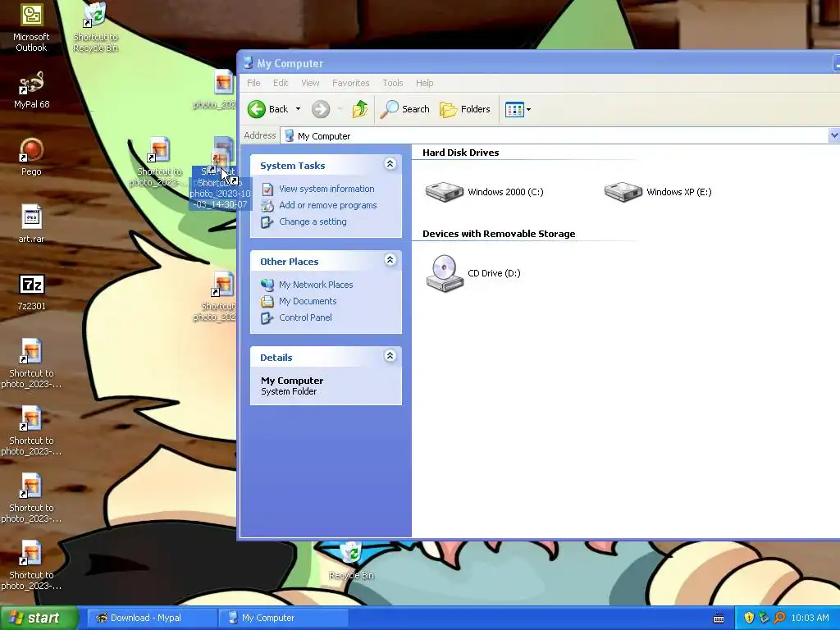Click the Hard Disk Drives group header

(x=461, y=153)
